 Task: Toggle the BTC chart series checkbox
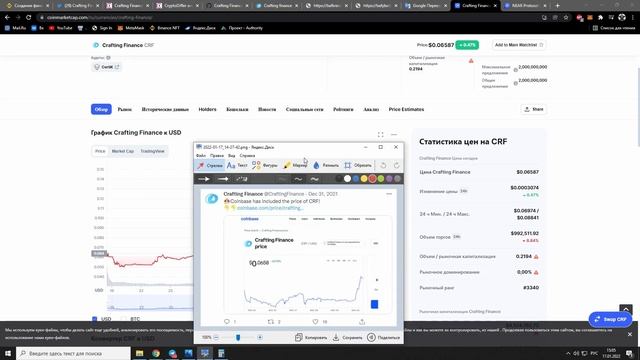pyautogui.click(x=124, y=319)
